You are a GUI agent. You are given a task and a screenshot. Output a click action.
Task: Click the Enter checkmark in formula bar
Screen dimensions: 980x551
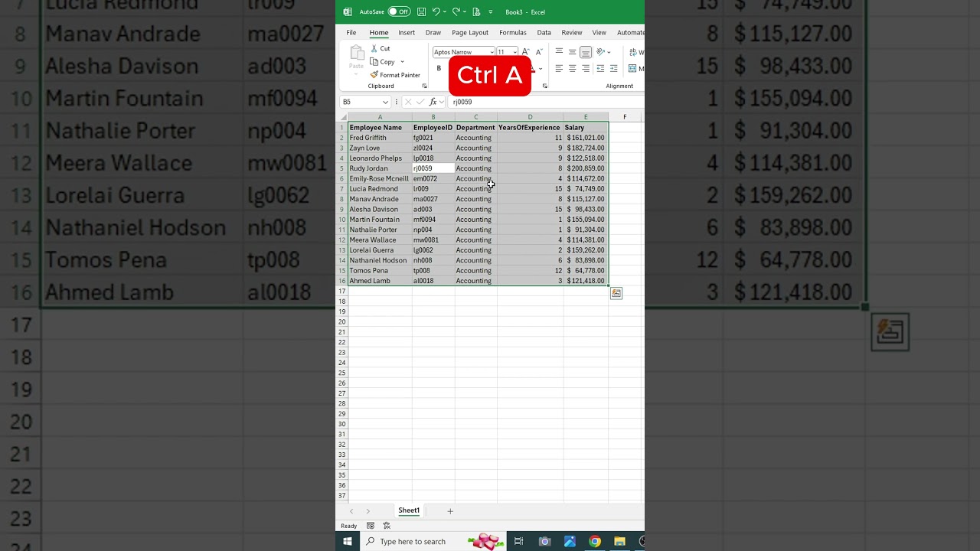pyautogui.click(x=420, y=102)
